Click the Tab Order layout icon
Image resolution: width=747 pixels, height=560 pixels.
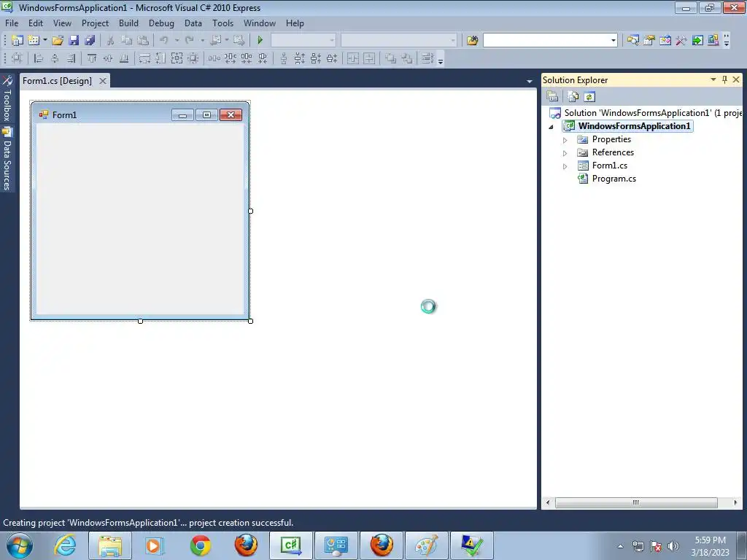coord(427,58)
